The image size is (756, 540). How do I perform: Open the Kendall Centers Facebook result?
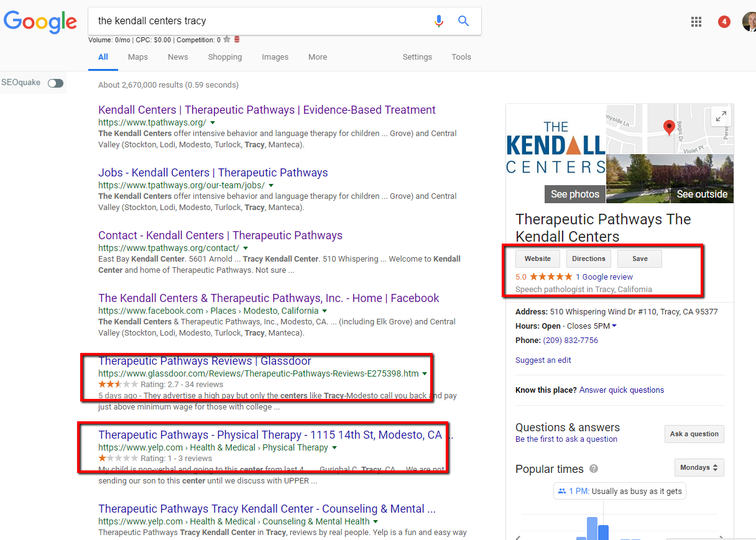(x=269, y=298)
